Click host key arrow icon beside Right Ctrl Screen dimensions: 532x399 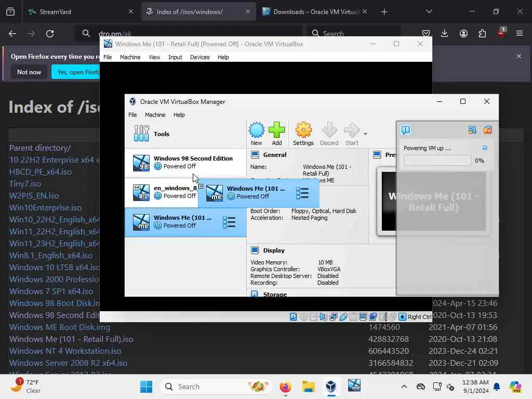click(403, 317)
